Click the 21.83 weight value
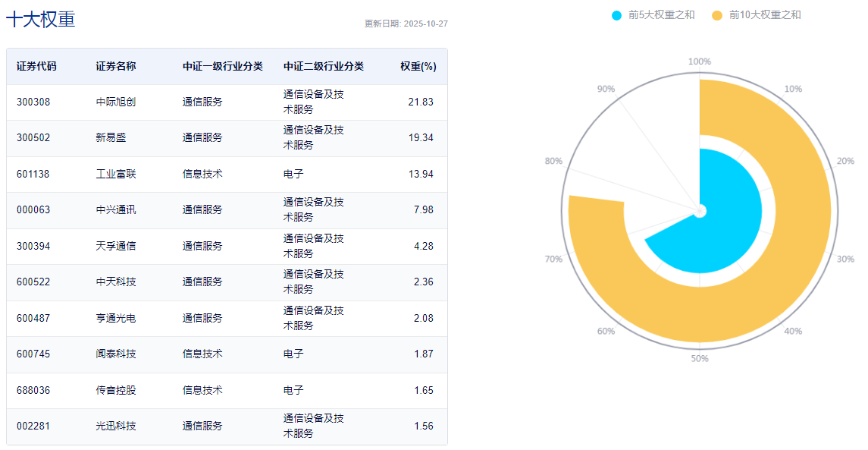The width and height of the screenshot is (868, 450). [x=421, y=102]
